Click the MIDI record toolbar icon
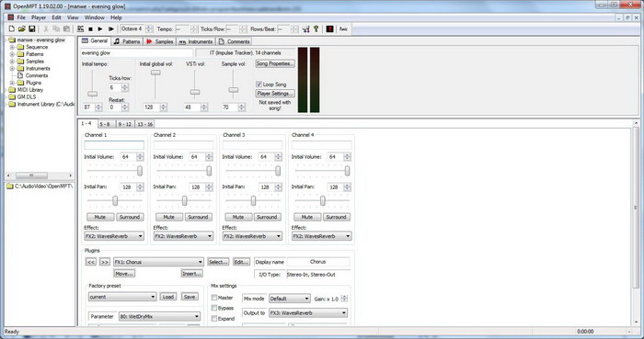 [x=80, y=28]
